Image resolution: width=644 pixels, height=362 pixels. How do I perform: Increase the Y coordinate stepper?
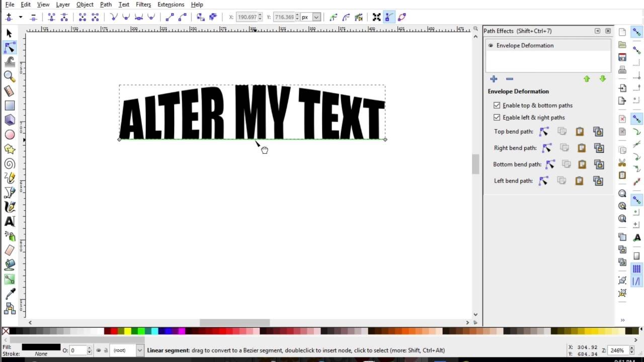pyautogui.click(x=297, y=15)
